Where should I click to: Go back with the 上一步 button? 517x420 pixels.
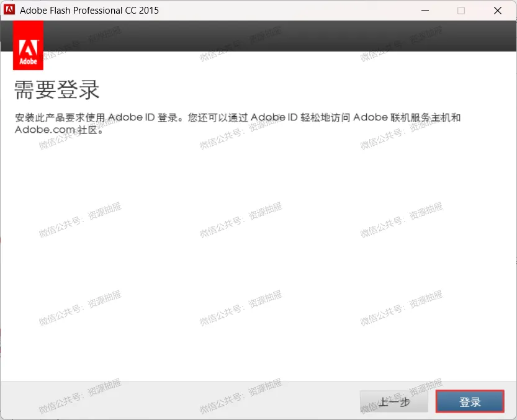coord(394,401)
